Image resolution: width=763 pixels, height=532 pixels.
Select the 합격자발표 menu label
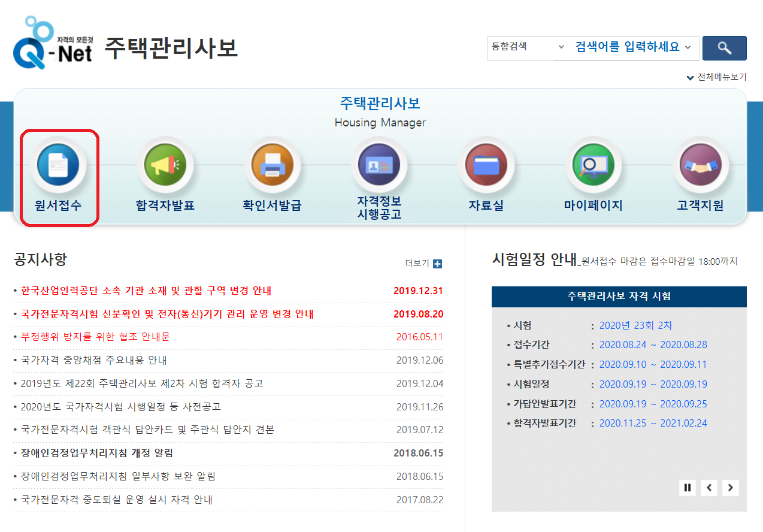click(165, 205)
